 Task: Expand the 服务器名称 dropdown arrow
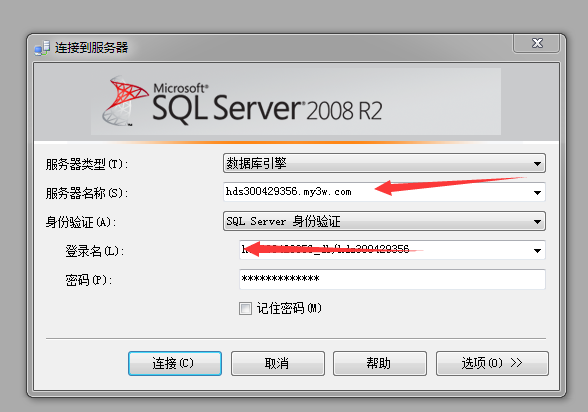537,193
